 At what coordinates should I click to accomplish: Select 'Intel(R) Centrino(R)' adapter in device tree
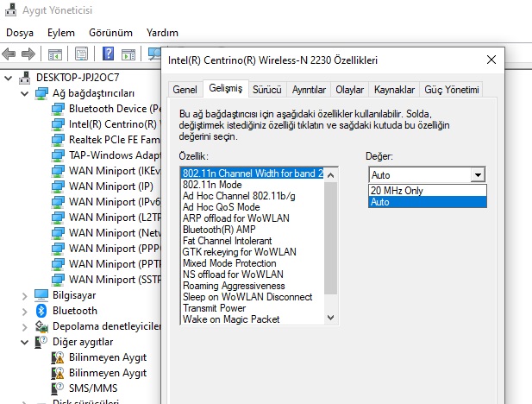pos(113,124)
